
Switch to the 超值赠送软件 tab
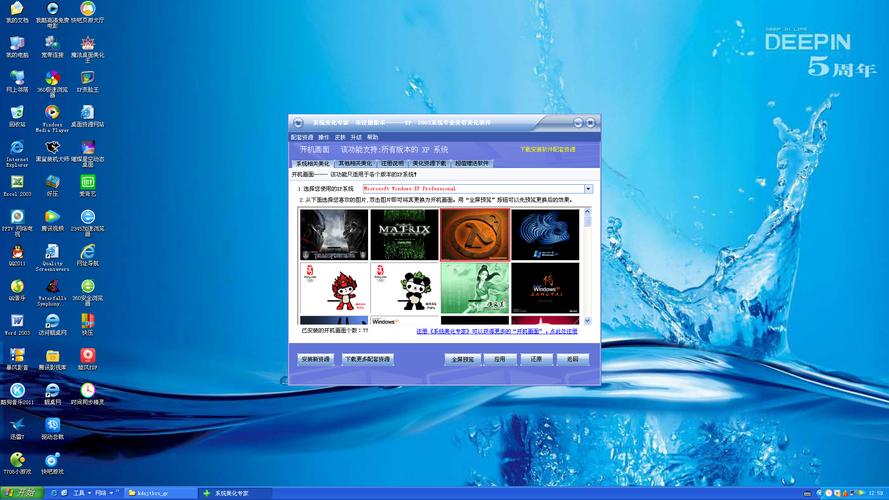tap(472, 163)
